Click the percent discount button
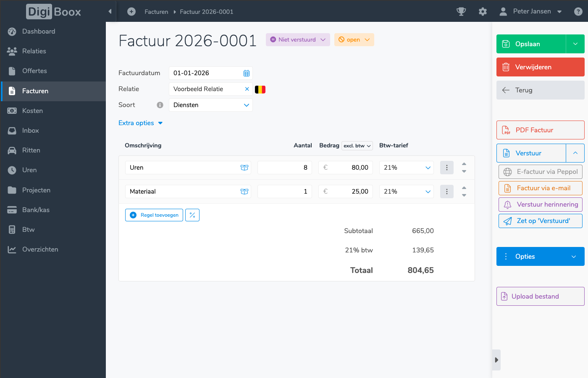 tap(192, 215)
